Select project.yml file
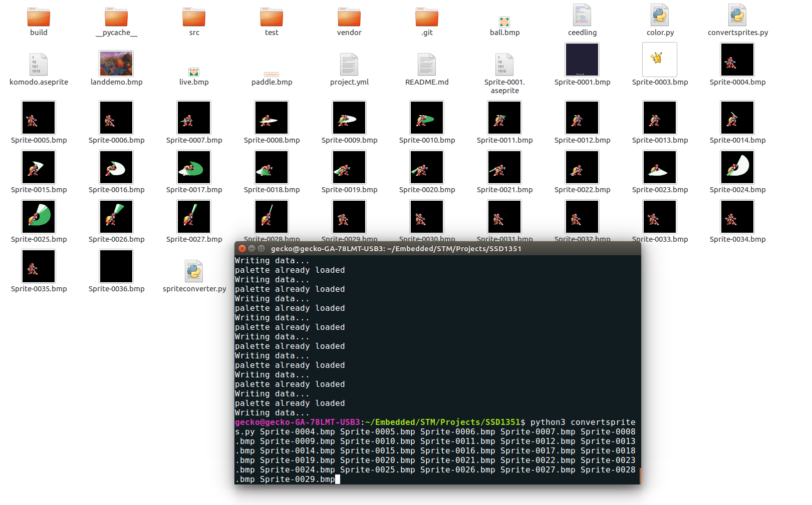Image resolution: width=812 pixels, height=505 pixels. point(349,65)
